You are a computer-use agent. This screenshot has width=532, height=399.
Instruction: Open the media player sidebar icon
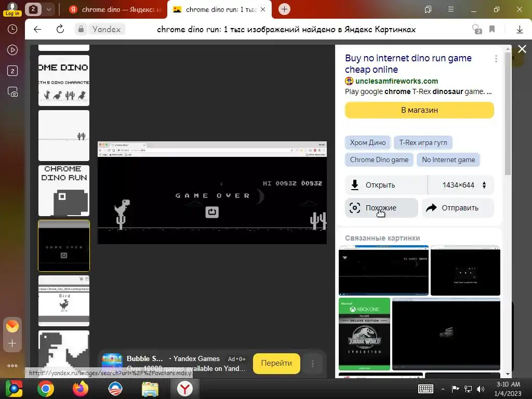(12, 50)
